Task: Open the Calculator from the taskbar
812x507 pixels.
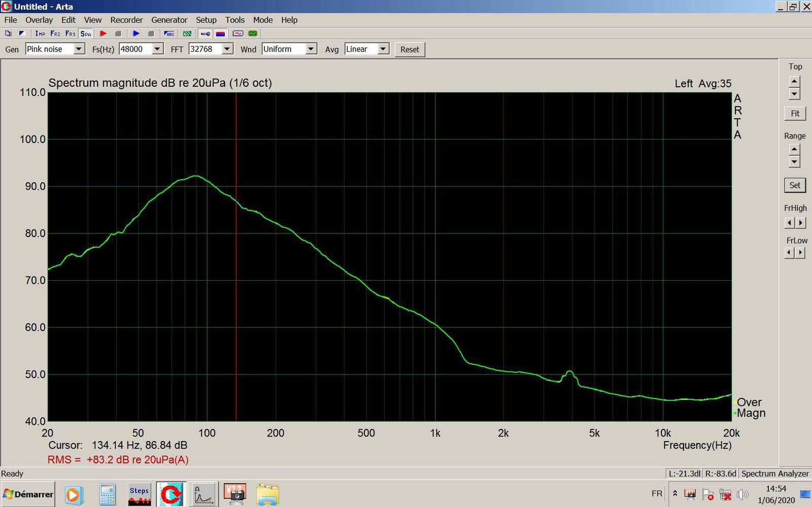Action: pyautogui.click(x=107, y=494)
